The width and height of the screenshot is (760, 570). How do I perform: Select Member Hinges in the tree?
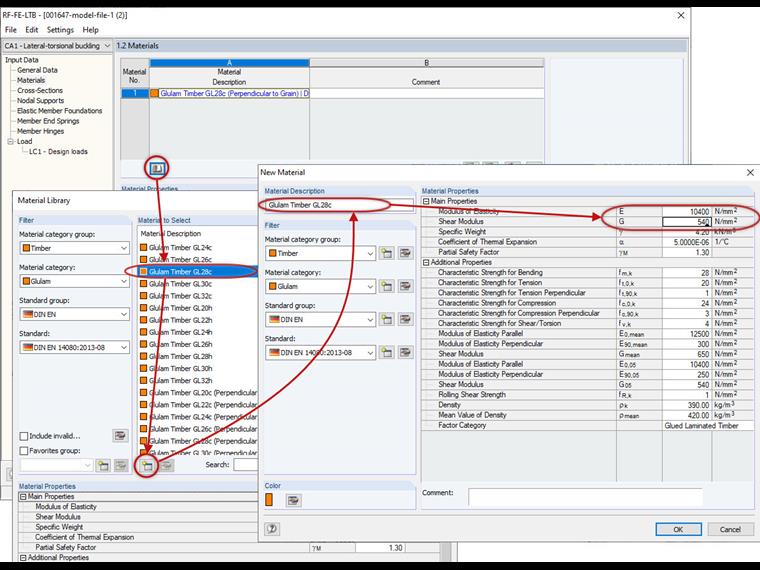pos(40,131)
